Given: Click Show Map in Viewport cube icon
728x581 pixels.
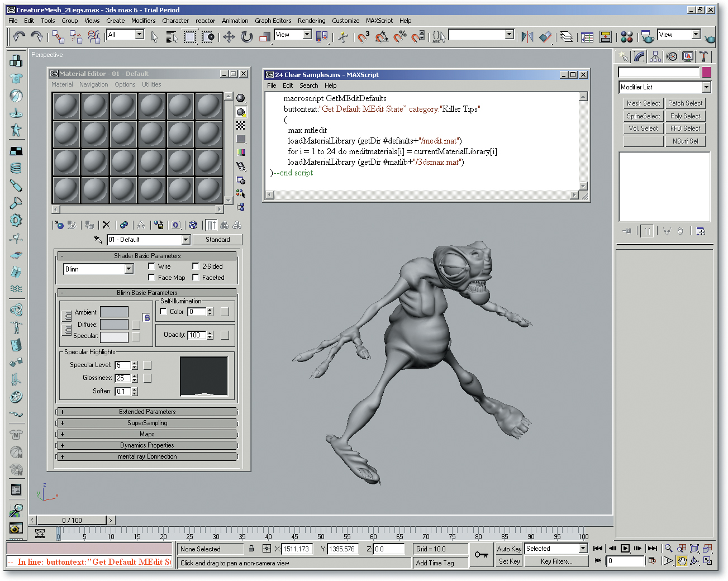Looking at the screenshot, I should click(193, 225).
